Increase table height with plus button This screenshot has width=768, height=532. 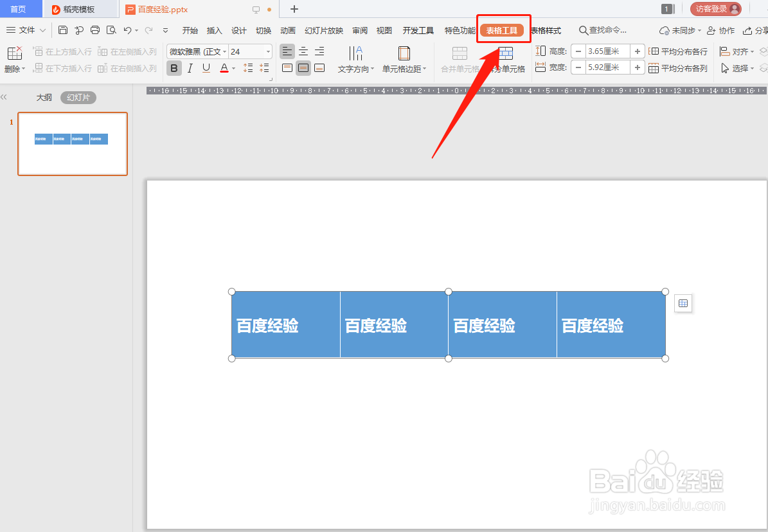(x=638, y=51)
